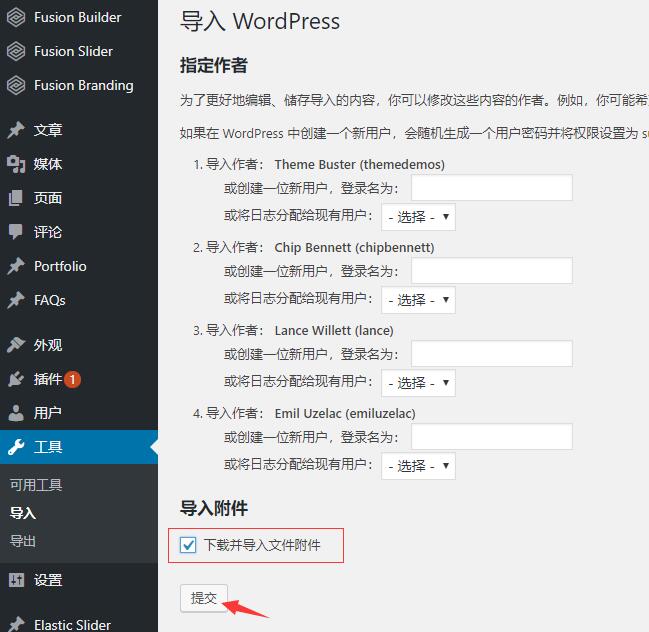This screenshot has height=632, width=649.
Task: Click the comment bubble icon beside 评论
Action: 16,232
